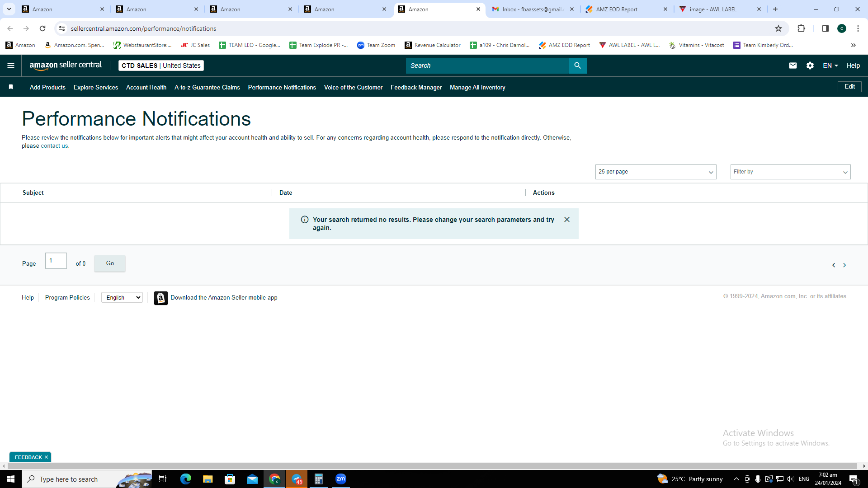Go to previous page arrow

pyautogui.click(x=834, y=265)
